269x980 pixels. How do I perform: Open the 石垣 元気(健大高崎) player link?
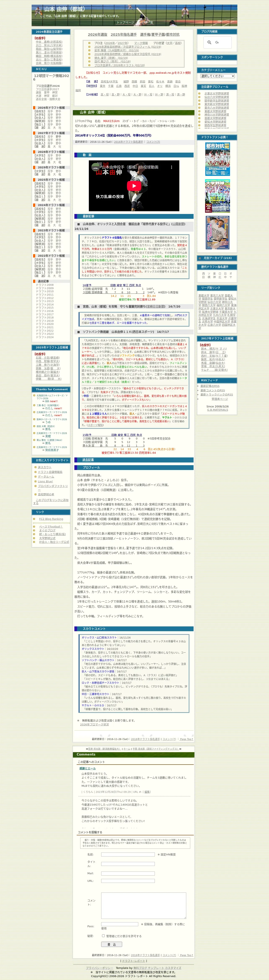point(48,358)
